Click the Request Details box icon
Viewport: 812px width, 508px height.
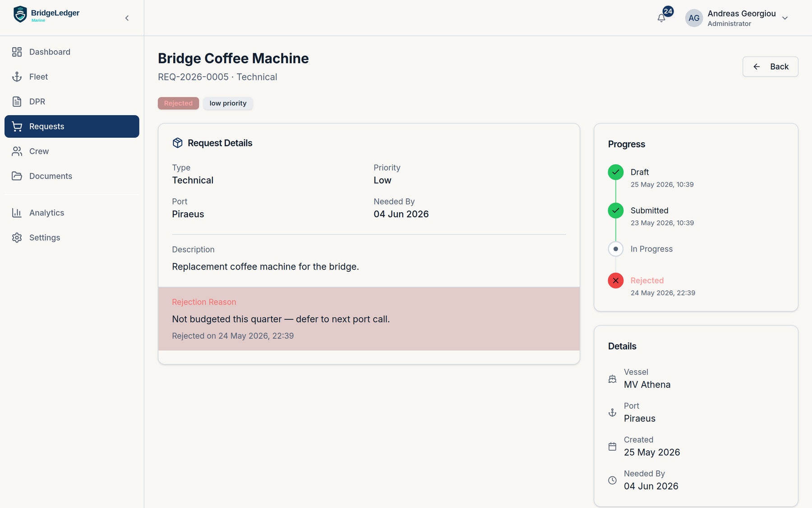pos(177,143)
